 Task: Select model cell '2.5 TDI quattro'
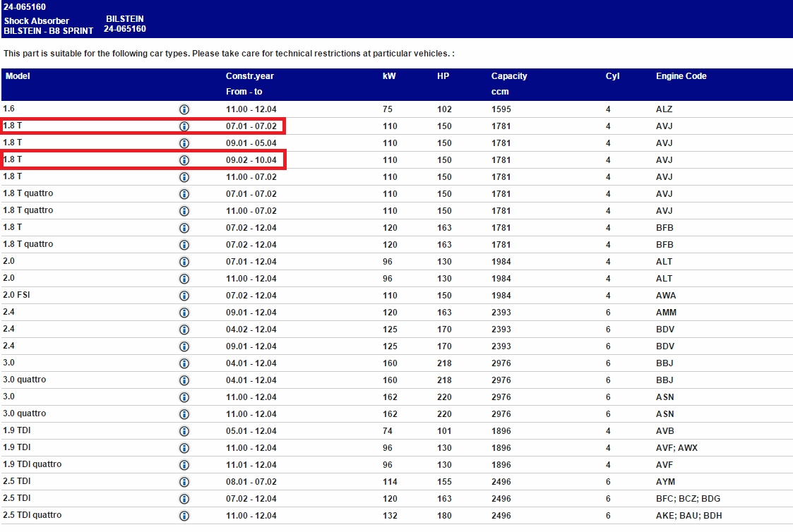pos(32,515)
